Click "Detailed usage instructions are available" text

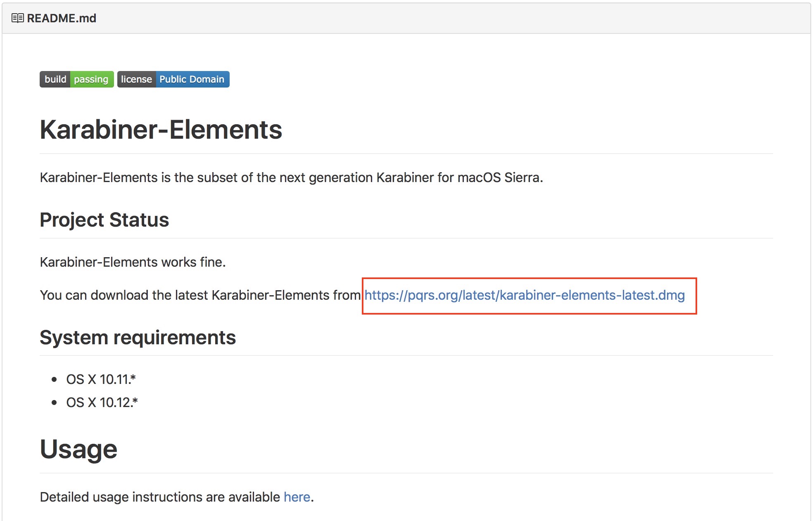click(160, 497)
